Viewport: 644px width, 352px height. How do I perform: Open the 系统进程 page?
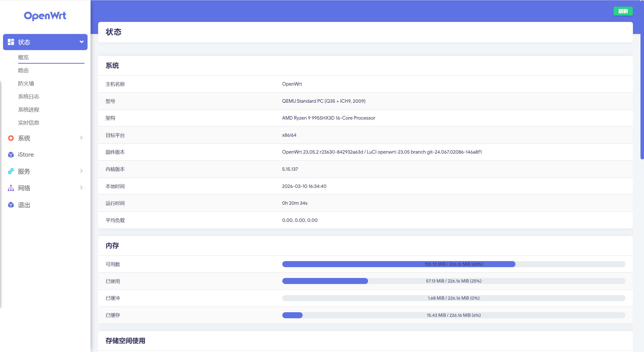coord(29,110)
